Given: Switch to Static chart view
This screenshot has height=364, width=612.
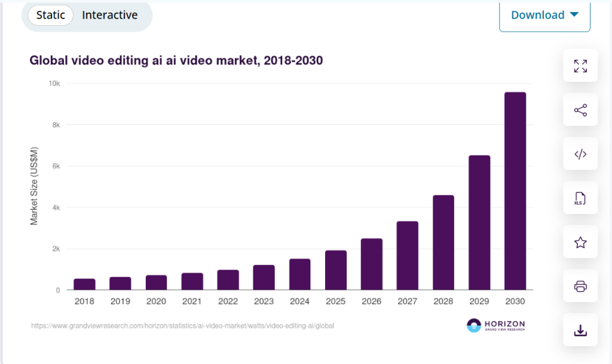Looking at the screenshot, I should coord(51,15).
